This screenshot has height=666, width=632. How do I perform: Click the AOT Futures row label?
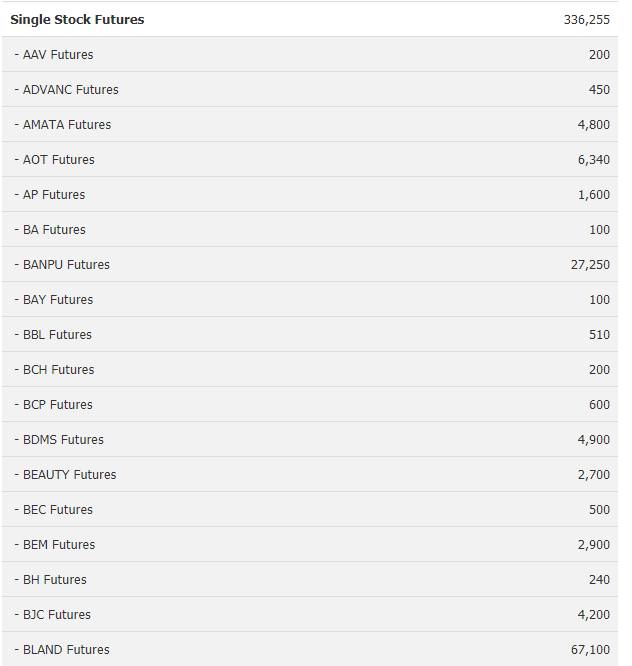point(58,160)
